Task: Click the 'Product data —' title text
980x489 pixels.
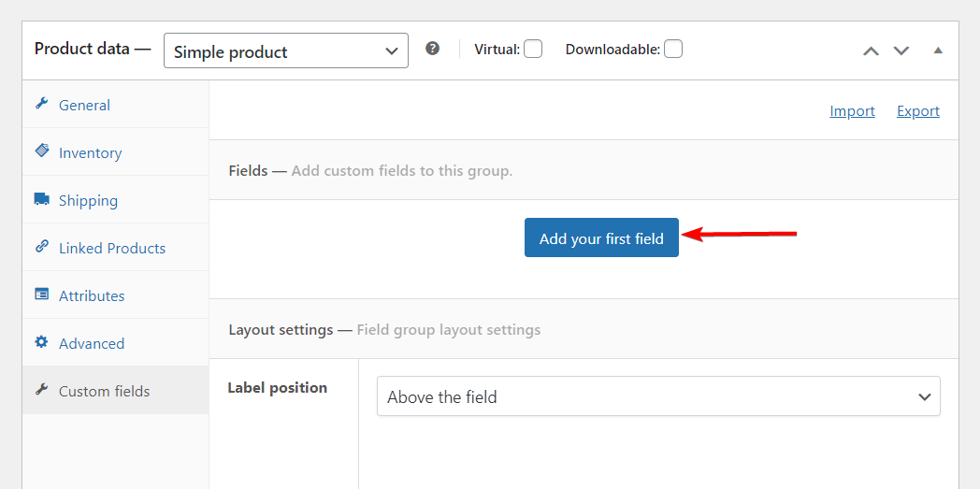Action: click(x=93, y=49)
